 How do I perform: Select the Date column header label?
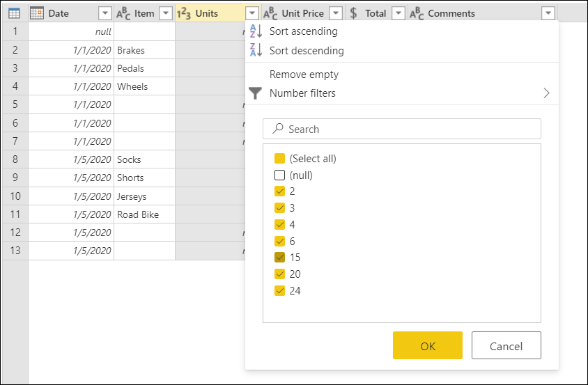tap(59, 13)
